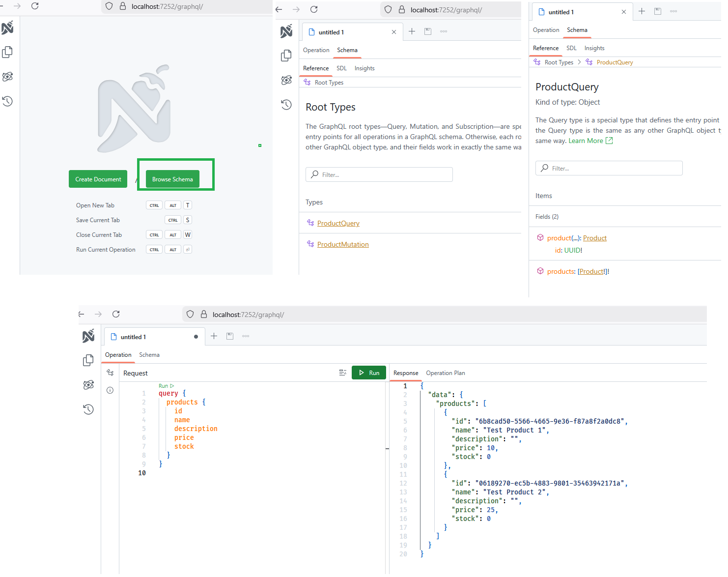Select Insights tab in the Root Types window
The image size is (728, 577).
click(364, 68)
